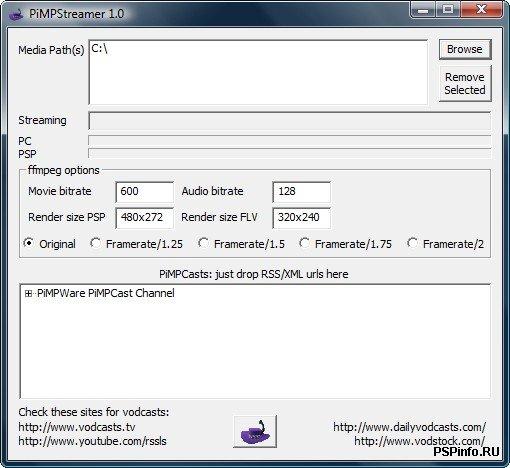Click the Movie bitrate field showing 600
Viewport: 510px width, 468px height.
click(144, 192)
